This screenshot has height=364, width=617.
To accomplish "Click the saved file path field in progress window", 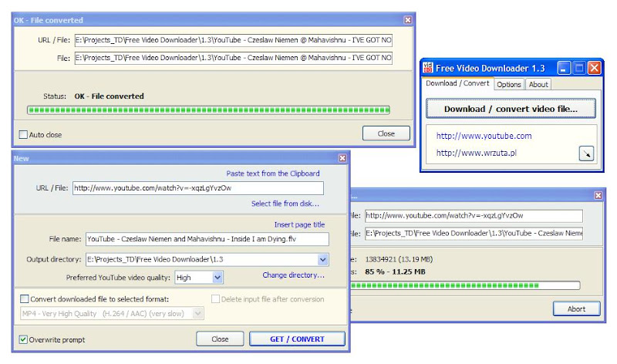I will point(474,234).
